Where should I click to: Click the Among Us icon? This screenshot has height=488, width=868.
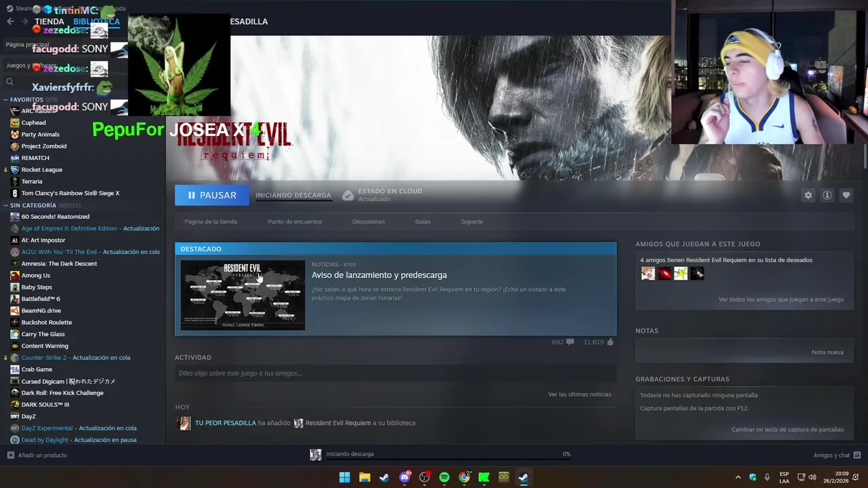point(15,275)
